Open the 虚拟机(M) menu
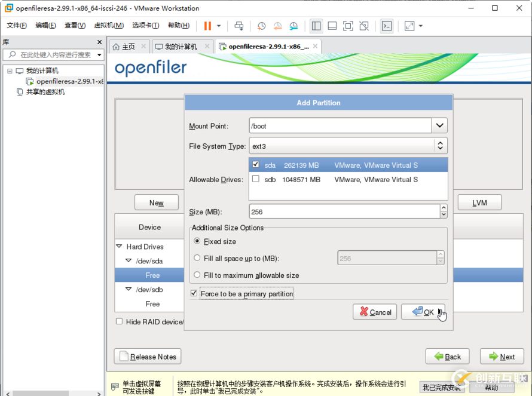This screenshot has width=532, height=396. (x=109, y=26)
